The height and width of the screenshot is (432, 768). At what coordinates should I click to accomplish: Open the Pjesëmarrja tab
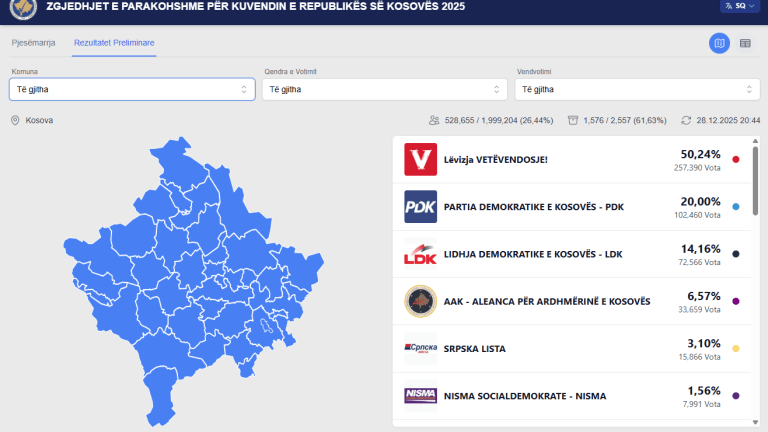33,43
